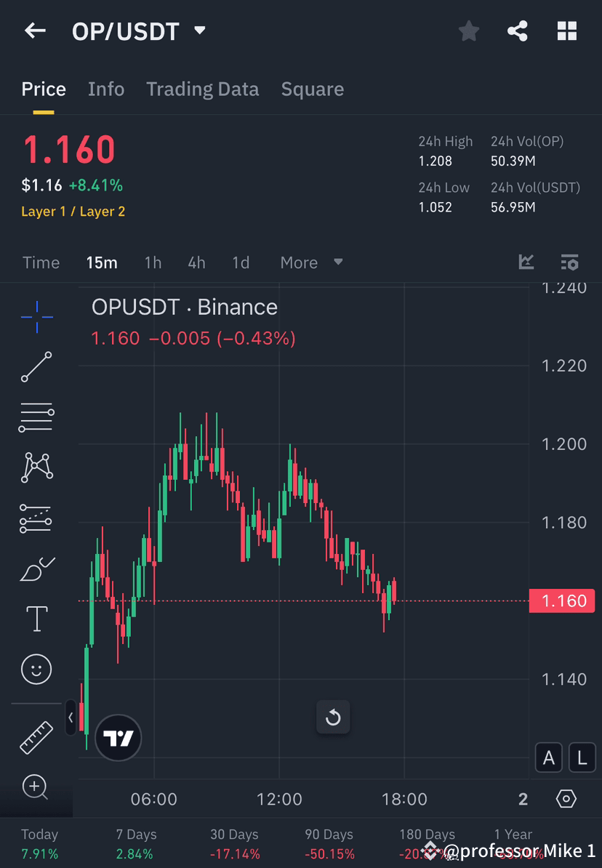602x868 pixels.
Task: Click the TradingView logo on the chart
Action: click(x=118, y=737)
